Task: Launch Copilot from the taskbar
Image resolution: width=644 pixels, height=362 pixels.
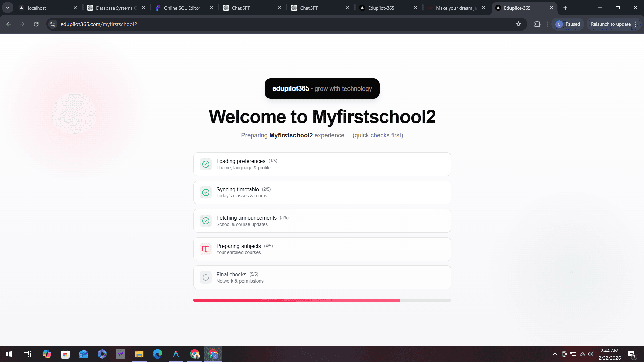Action: coord(47,354)
